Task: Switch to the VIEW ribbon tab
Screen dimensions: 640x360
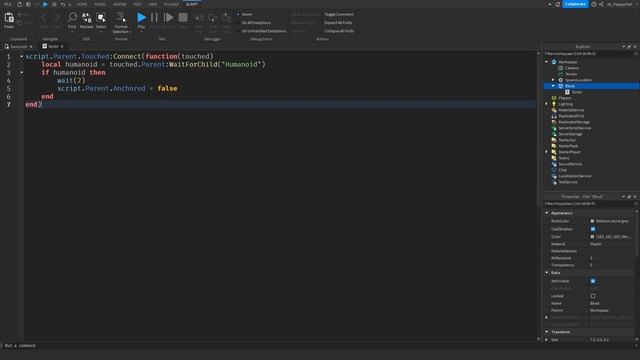Action: 153,4
